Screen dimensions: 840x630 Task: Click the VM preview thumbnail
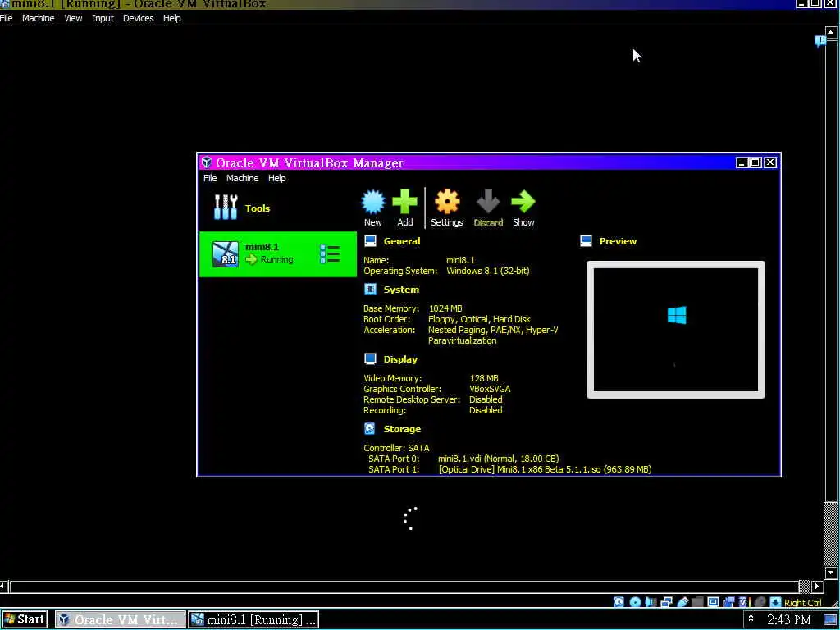tap(676, 330)
